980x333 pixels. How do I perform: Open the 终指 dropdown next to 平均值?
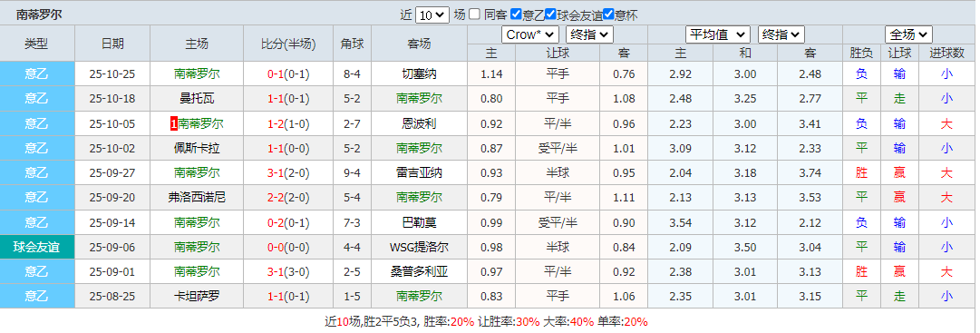(x=781, y=34)
